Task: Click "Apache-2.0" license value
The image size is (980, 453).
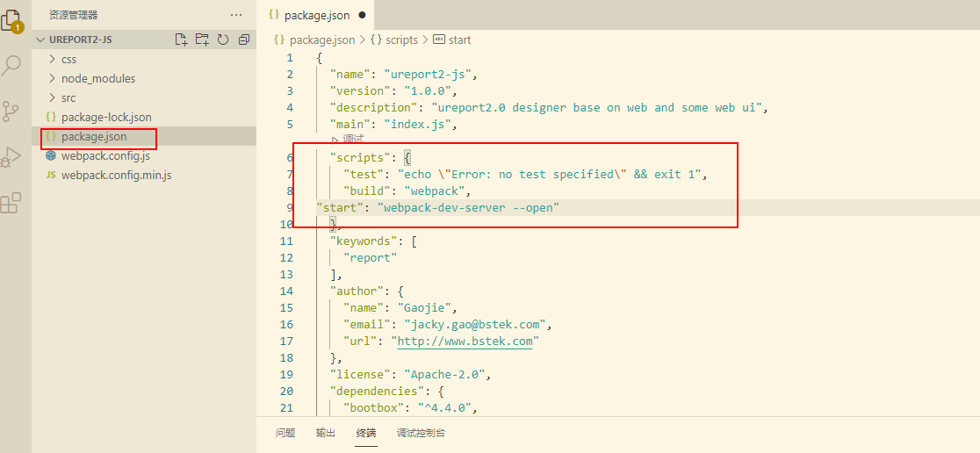Action: tap(444, 374)
